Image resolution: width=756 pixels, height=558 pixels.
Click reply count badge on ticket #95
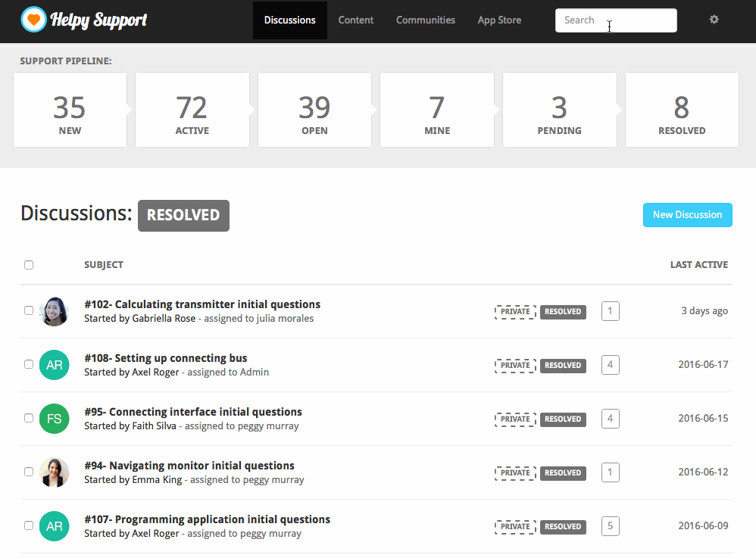pos(611,418)
